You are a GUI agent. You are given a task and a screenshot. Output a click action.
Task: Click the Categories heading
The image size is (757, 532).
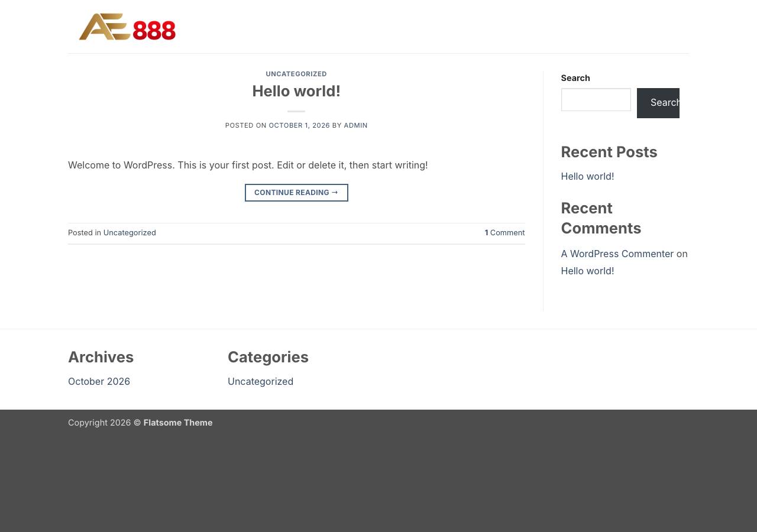(268, 357)
